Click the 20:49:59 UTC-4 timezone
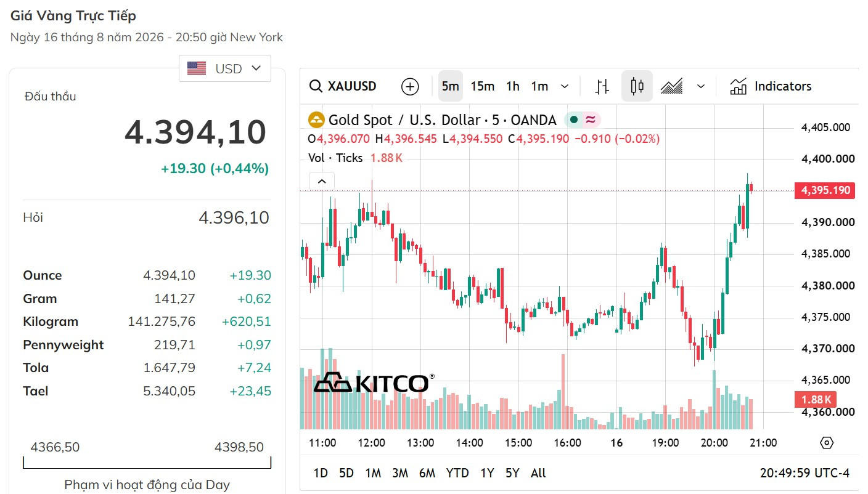 pyautogui.click(x=805, y=473)
